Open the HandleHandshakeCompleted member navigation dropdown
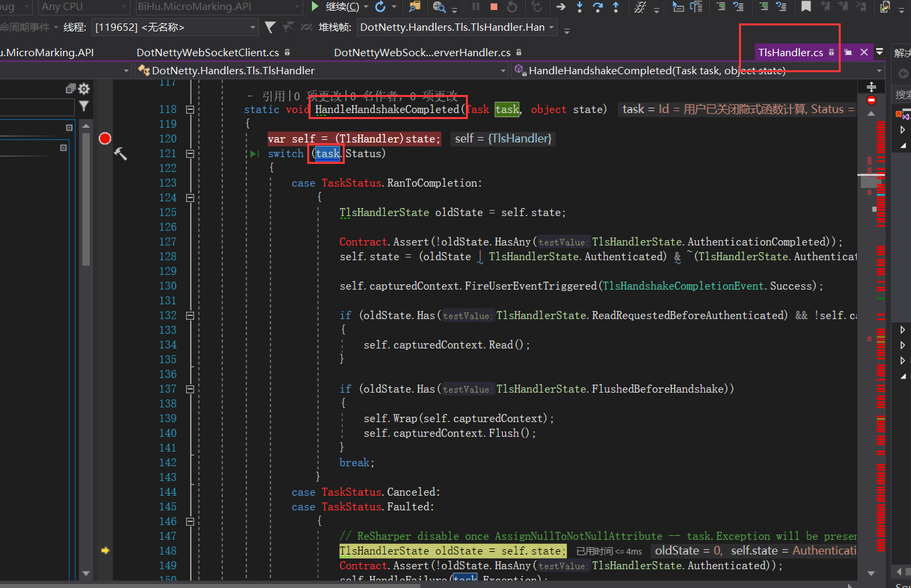Screen dimensions: 911x588 coord(696,70)
